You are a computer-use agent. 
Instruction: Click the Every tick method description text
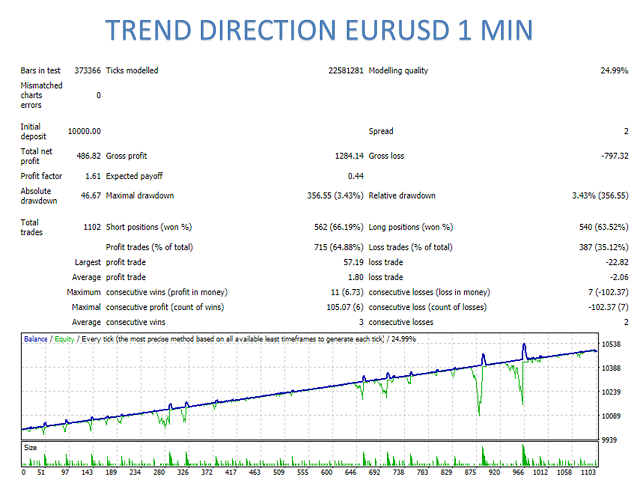pyautogui.click(x=233, y=339)
